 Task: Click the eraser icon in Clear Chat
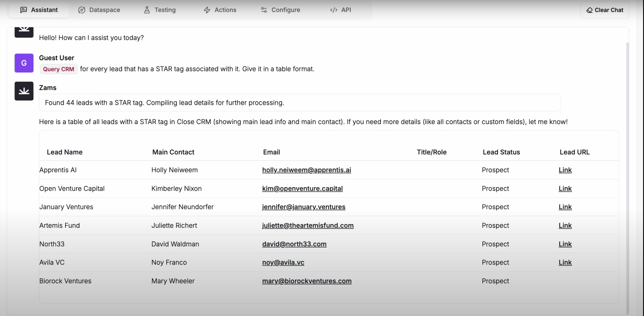coord(590,10)
